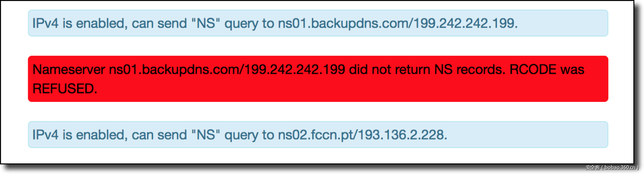
Task: Click "NS" in the top info message
Action: coord(206,23)
